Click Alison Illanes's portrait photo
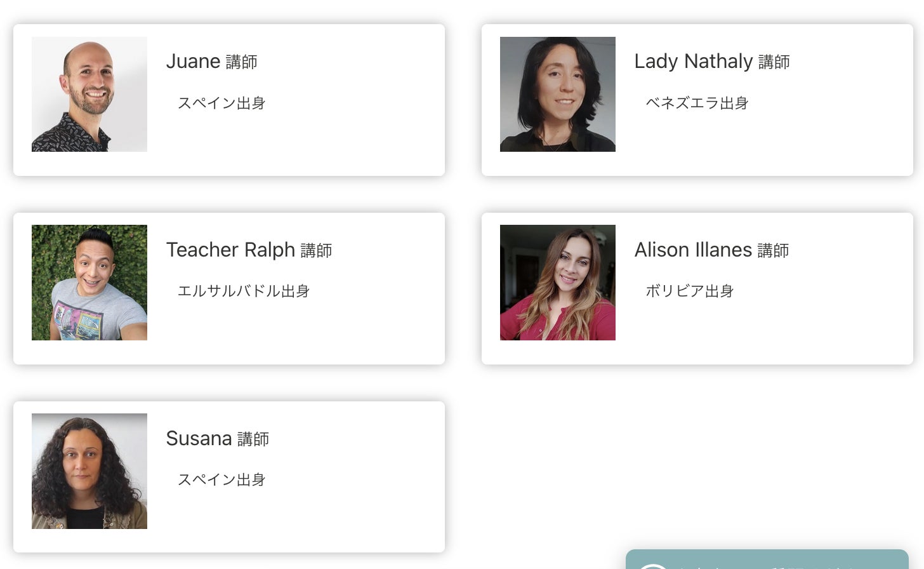The image size is (924, 569). [x=558, y=283]
